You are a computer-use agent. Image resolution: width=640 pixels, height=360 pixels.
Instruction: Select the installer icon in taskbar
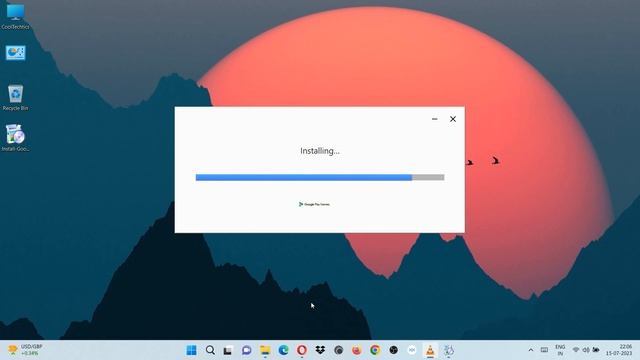(x=449, y=350)
